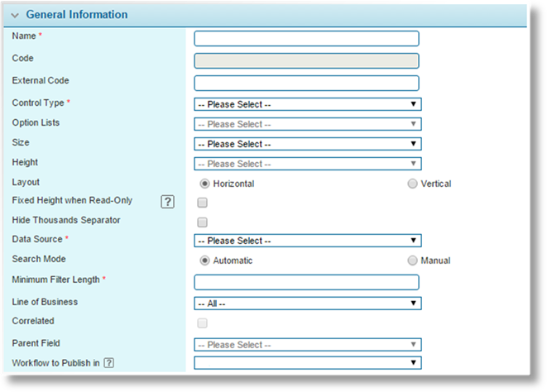Screen dimensions: 547x392
Task: Focus the Minimum Filter Length field
Action: (x=306, y=282)
